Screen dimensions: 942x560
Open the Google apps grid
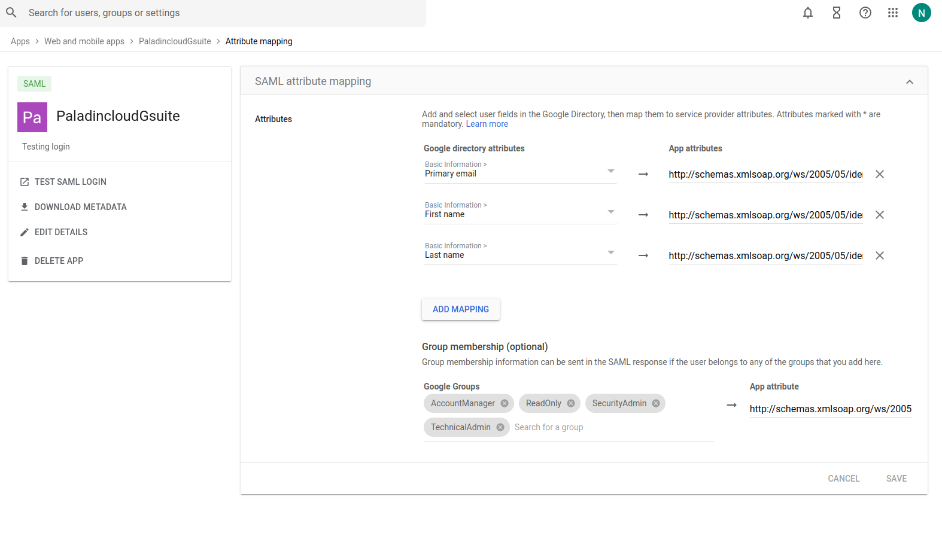[893, 13]
